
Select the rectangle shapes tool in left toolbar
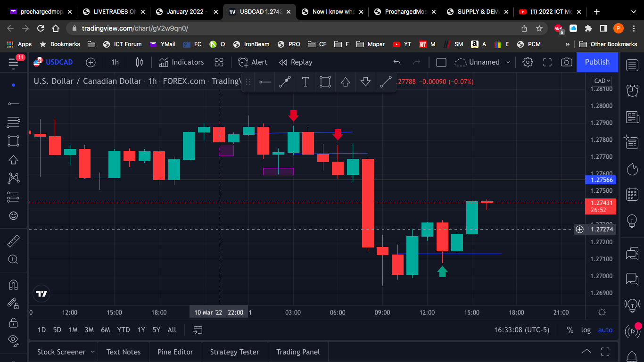click(13, 141)
